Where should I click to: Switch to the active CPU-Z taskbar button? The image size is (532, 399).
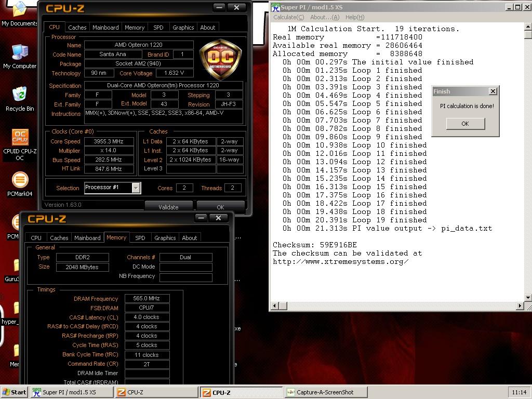click(241, 392)
